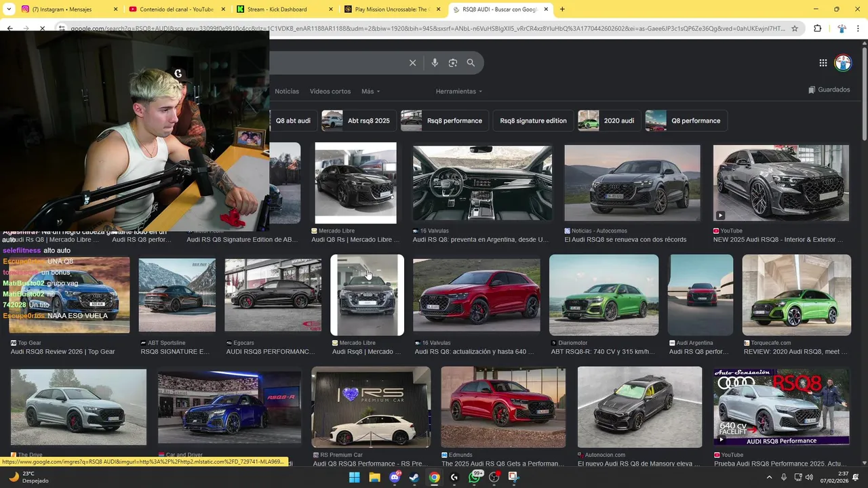Open the Chrome extensions puzzle icon
The width and height of the screenshot is (868, 488).
tap(817, 28)
